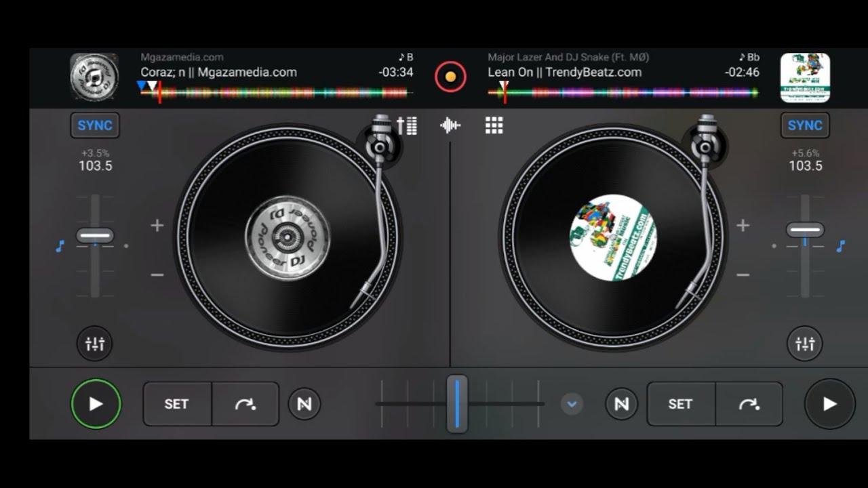Screen dimensions: 868x488
Task: Jump to cue point on right deck
Action: click(749, 404)
